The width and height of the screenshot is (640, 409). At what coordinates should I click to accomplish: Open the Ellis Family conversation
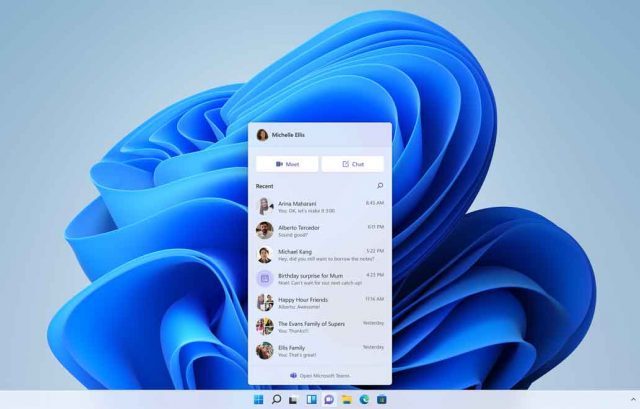(320, 350)
